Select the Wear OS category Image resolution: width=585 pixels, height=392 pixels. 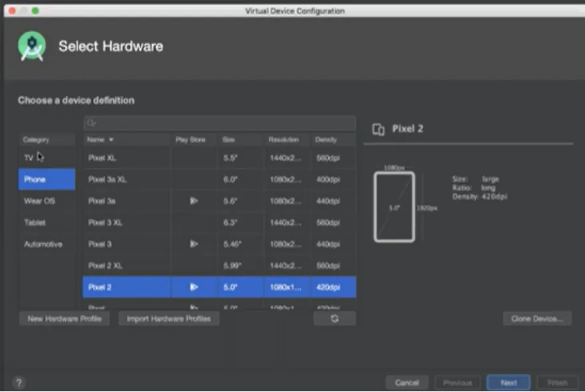coord(47,201)
